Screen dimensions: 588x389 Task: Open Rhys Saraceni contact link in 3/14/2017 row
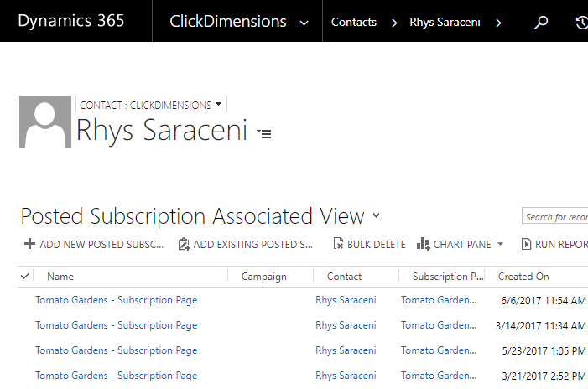pos(346,325)
